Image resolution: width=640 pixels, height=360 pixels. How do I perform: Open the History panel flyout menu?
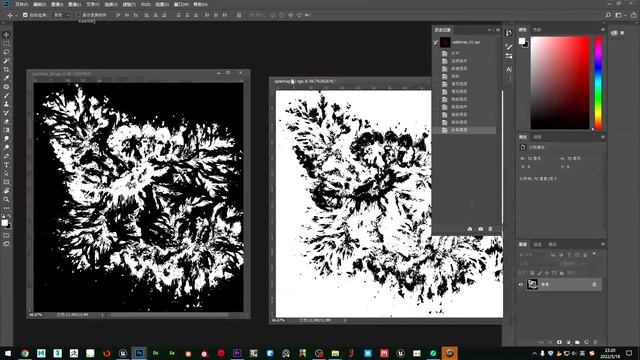click(498, 30)
